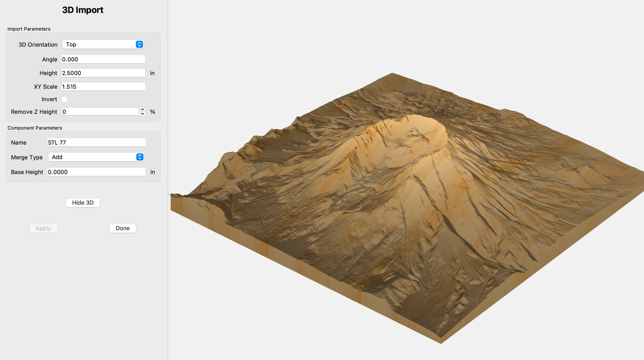Image resolution: width=644 pixels, height=360 pixels.
Task: Edit the component Name field
Action: coord(96,143)
